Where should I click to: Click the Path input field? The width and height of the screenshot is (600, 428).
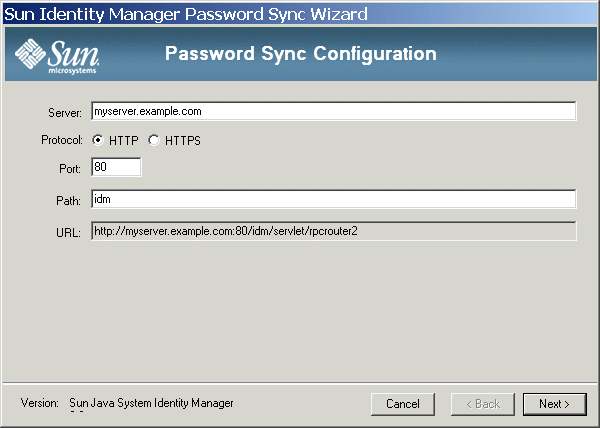click(x=334, y=199)
